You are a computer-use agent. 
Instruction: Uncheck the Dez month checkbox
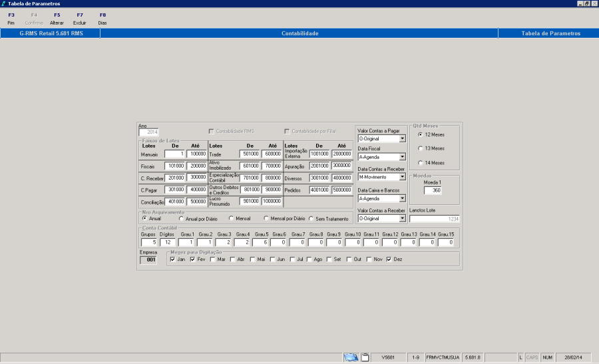pos(389,259)
